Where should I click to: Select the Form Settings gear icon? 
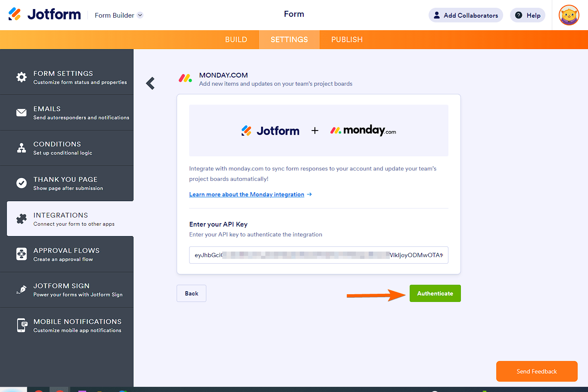pyautogui.click(x=22, y=77)
